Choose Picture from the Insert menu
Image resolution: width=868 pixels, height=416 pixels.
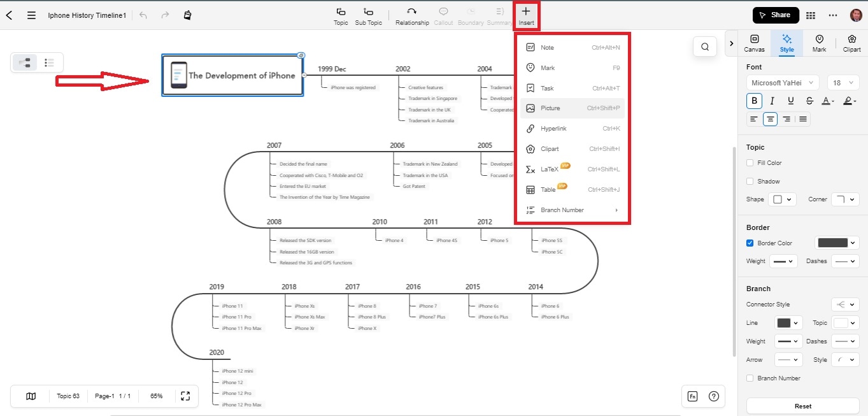click(x=573, y=108)
